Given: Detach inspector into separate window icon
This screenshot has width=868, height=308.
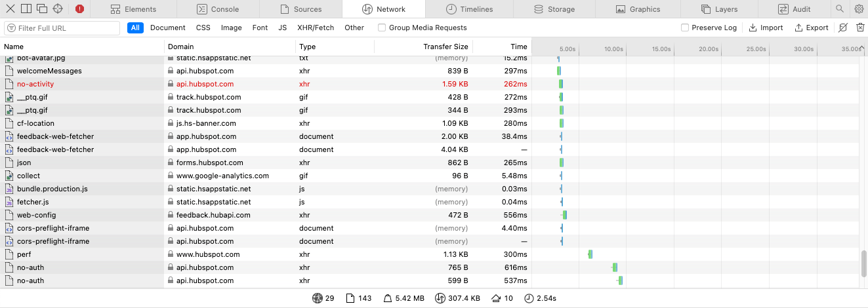Looking at the screenshot, I should pos(42,9).
